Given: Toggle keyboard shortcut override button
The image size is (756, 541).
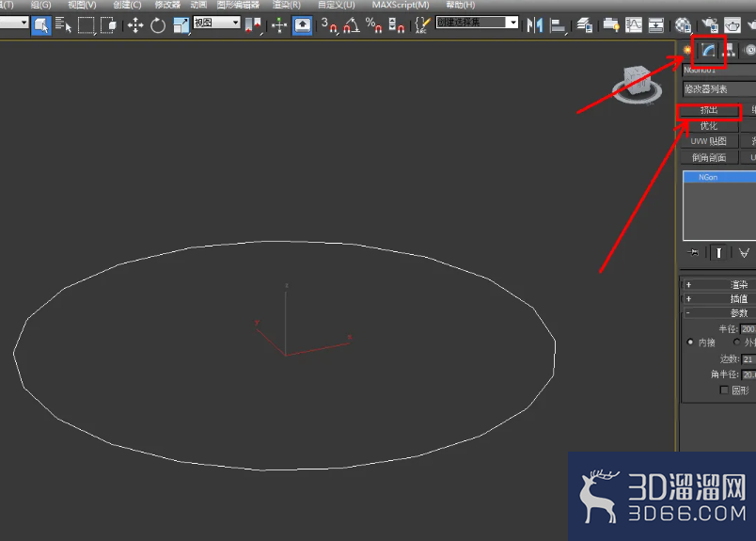Looking at the screenshot, I should pos(302,25).
